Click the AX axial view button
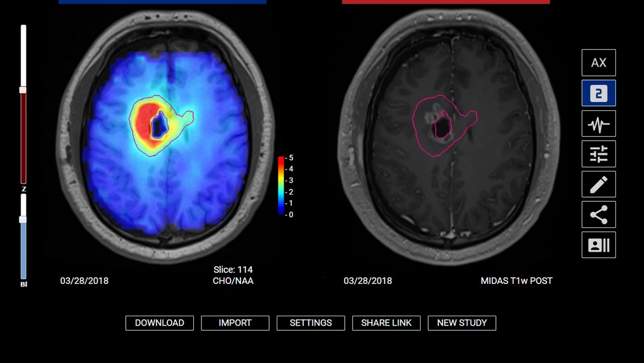 [x=598, y=63]
